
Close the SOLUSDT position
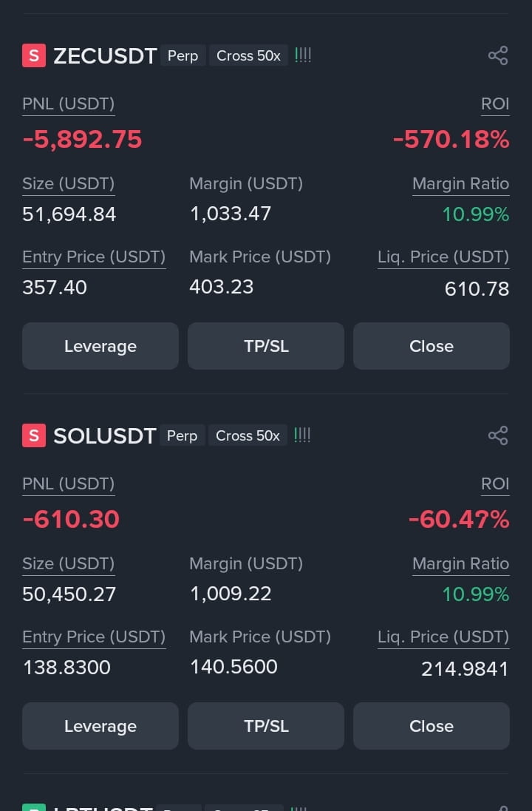click(432, 726)
